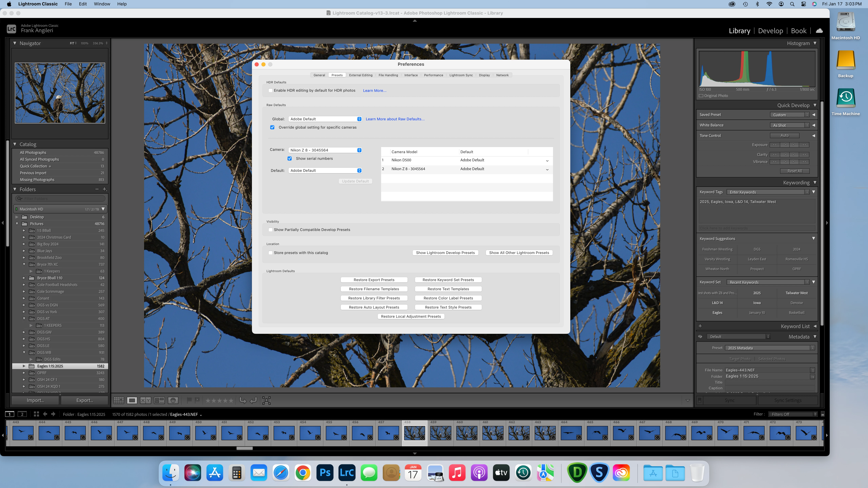Open Learn More about Raw Defaults link
Image resolution: width=868 pixels, height=488 pixels.
(x=395, y=119)
